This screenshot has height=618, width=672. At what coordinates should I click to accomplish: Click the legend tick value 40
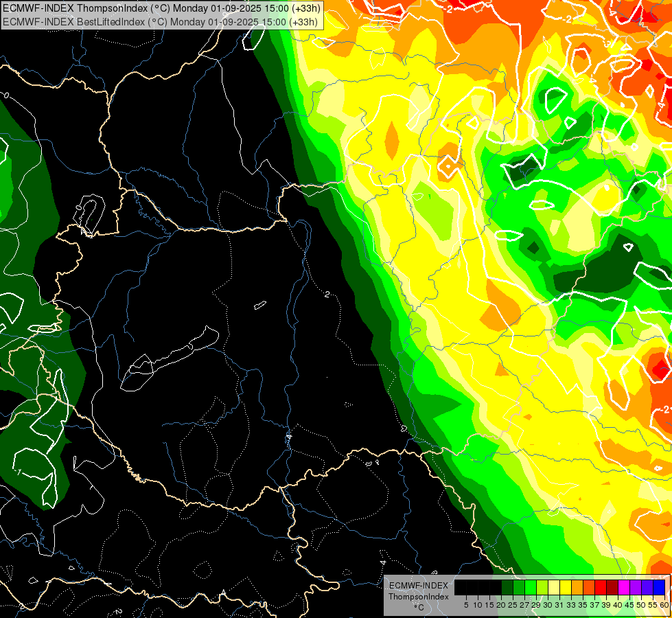click(x=618, y=605)
